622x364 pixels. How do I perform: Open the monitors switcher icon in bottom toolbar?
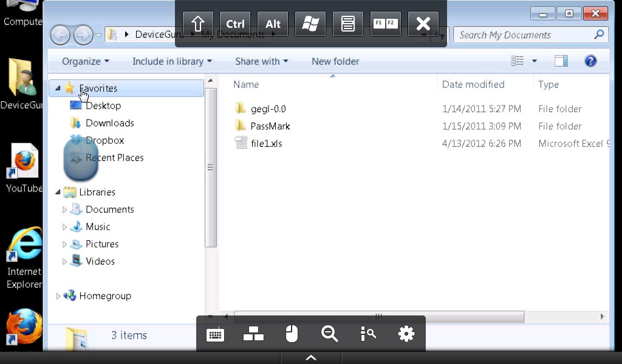click(x=253, y=334)
